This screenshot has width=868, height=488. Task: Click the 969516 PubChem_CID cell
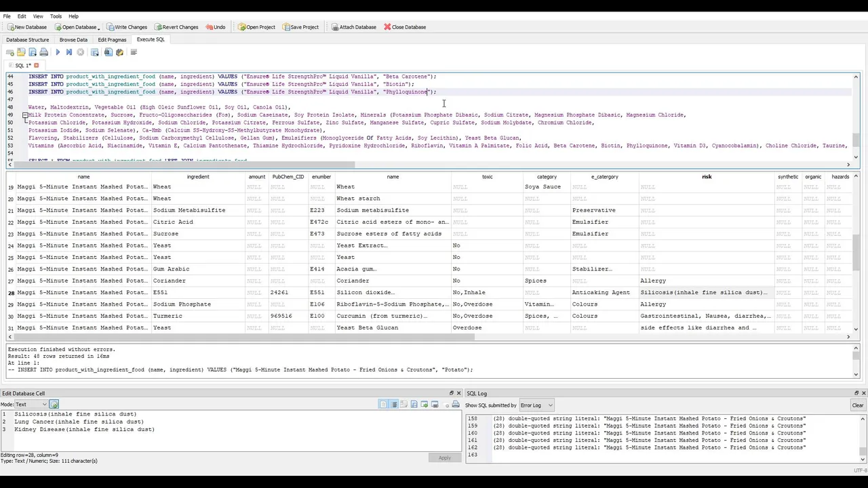[288, 316]
